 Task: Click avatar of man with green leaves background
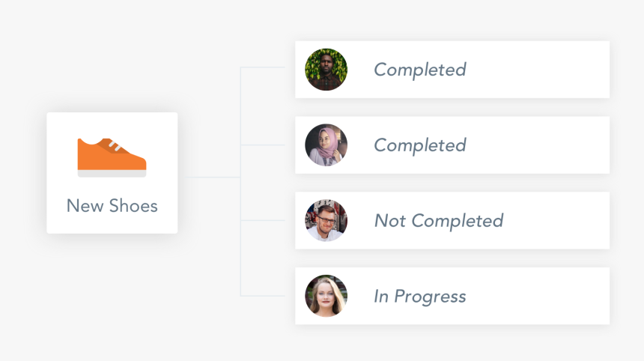click(x=326, y=70)
